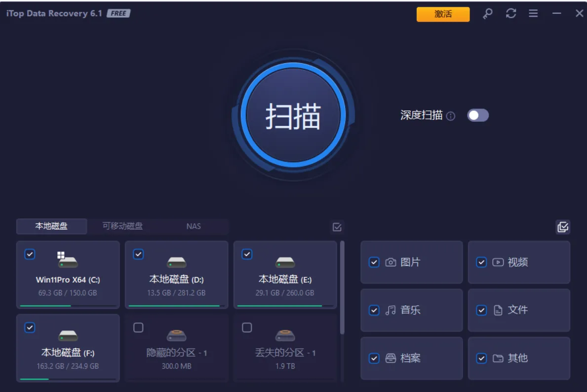The width and height of the screenshot is (587, 392).
Task: Switch to the NAS tab
Action: (x=193, y=226)
